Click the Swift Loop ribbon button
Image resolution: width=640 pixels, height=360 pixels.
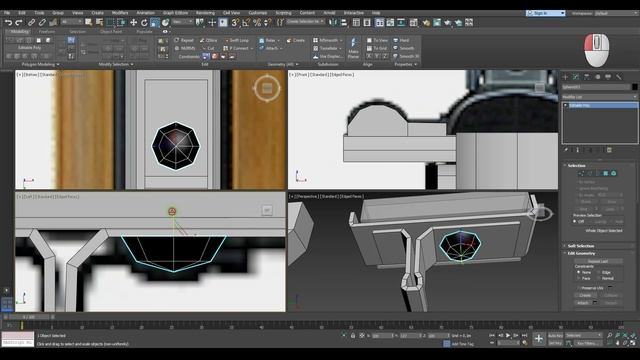[237, 40]
